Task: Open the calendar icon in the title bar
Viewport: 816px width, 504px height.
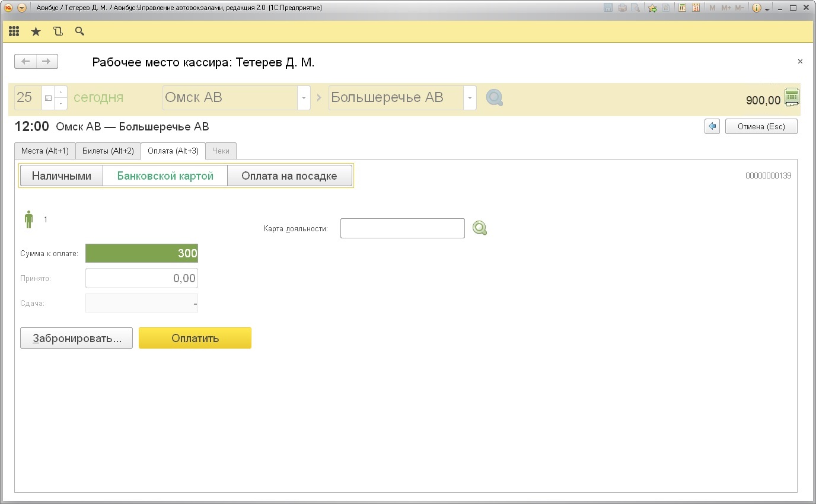Action: click(x=696, y=8)
